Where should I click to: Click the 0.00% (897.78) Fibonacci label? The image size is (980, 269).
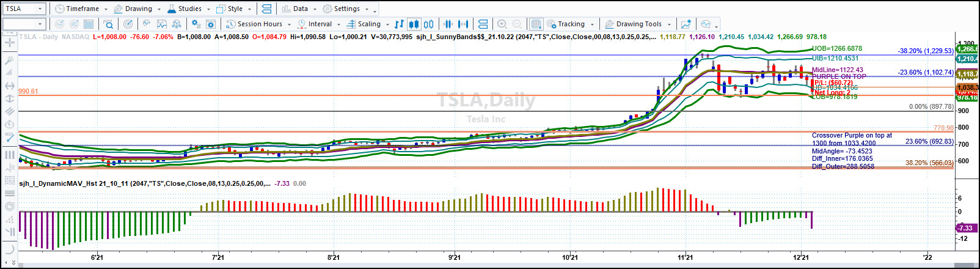coord(931,106)
